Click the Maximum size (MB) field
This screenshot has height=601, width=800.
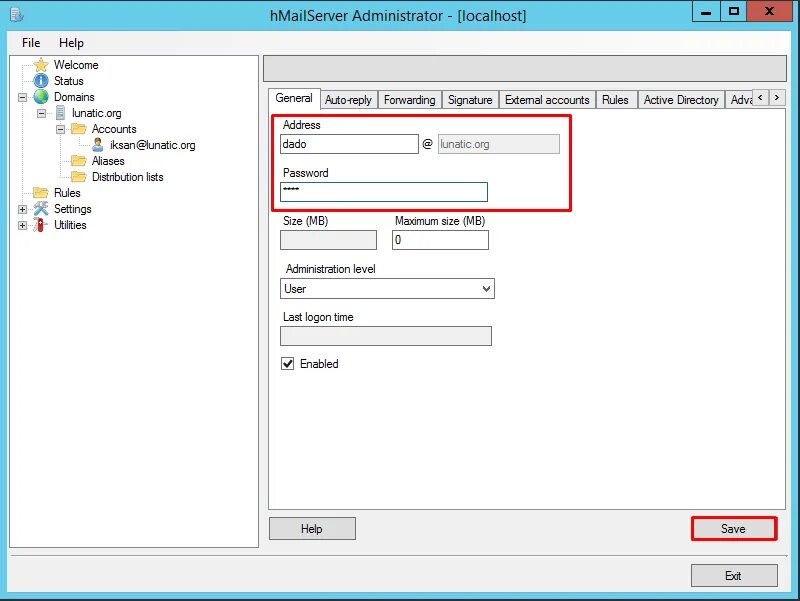440,240
